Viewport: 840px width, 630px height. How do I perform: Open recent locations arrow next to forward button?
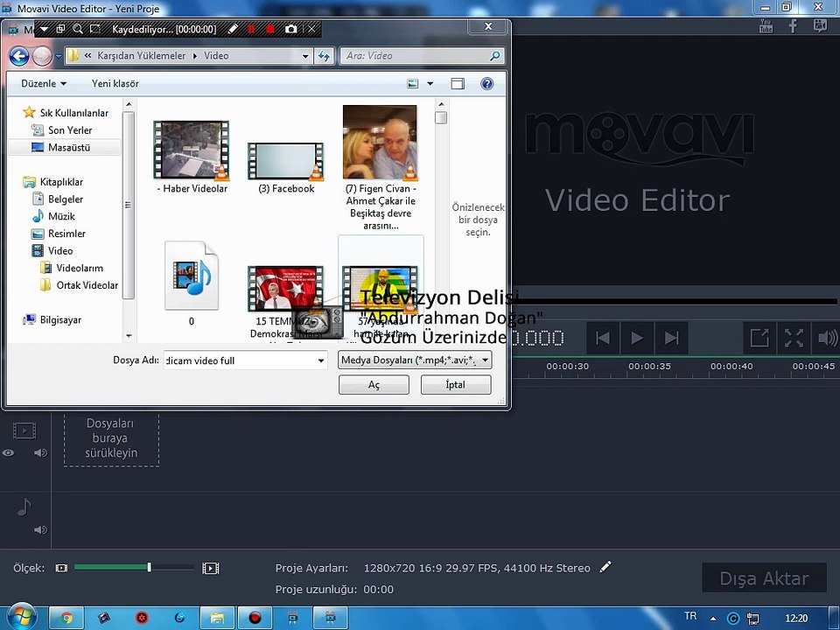59,56
